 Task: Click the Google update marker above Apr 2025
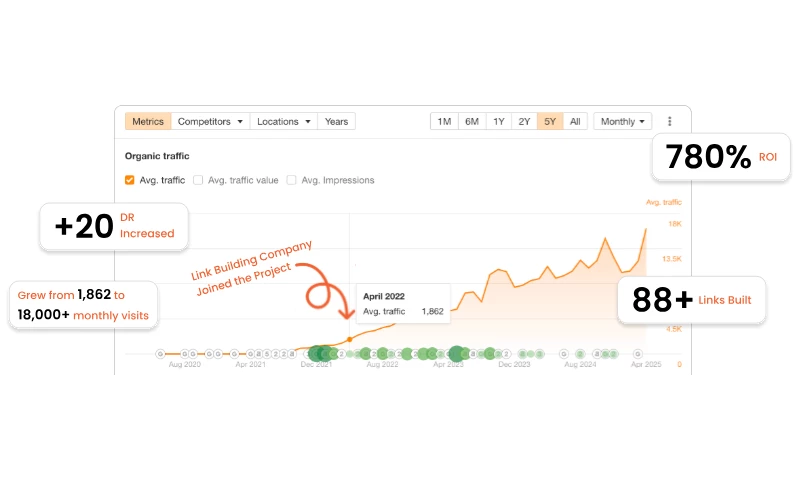click(639, 353)
